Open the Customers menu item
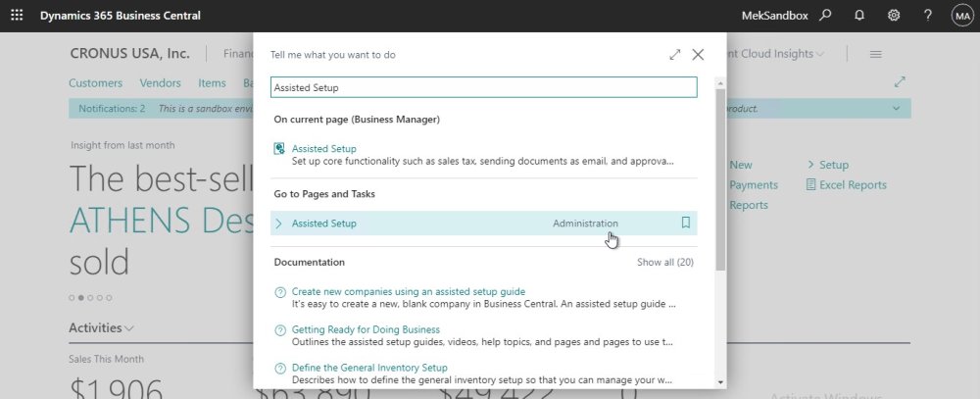The height and width of the screenshot is (399, 980). [x=96, y=83]
